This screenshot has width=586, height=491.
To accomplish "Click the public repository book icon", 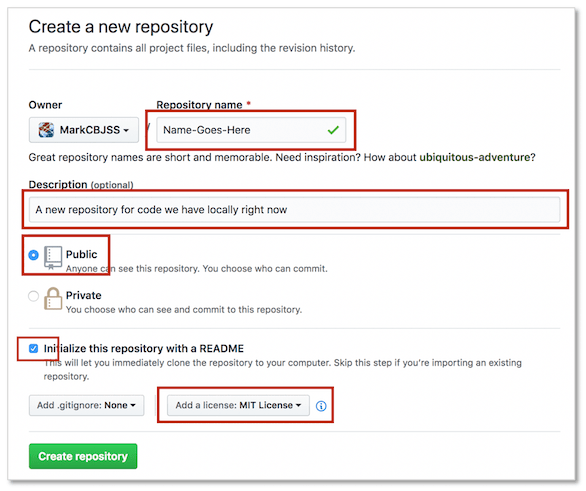I will pyautogui.click(x=53, y=257).
